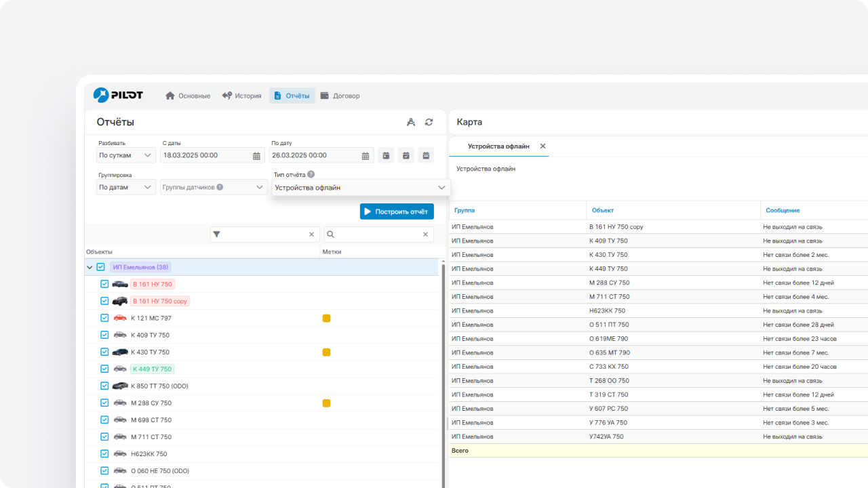Uncheck the ИП Емельянов group checkbox
The image size is (868, 488).
click(101, 267)
